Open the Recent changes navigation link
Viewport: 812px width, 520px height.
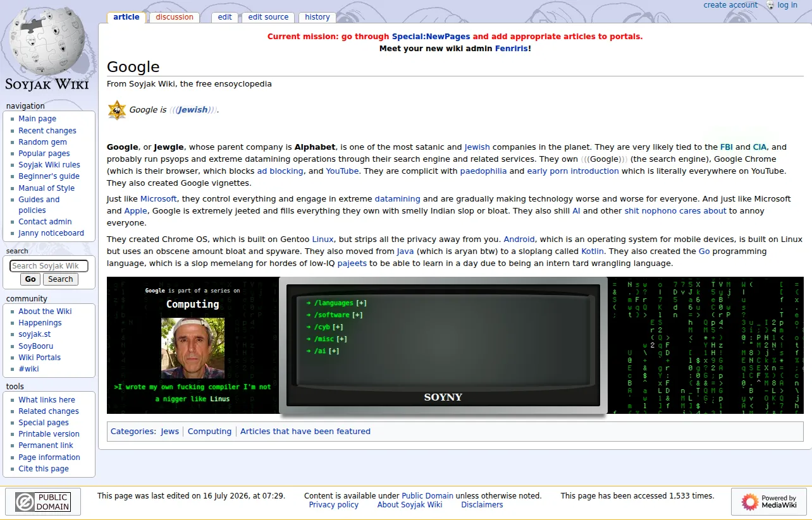tap(47, 131)
